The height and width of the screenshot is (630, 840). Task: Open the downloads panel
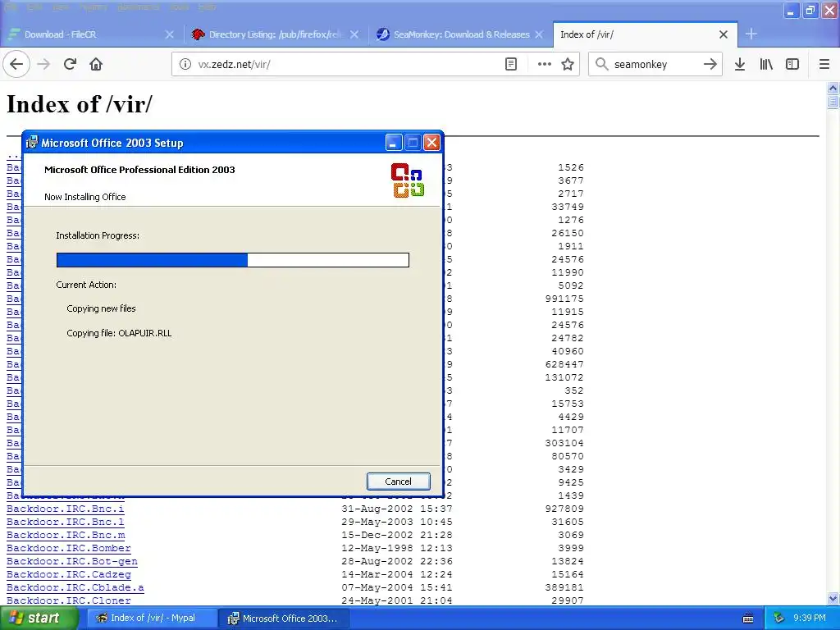tap(740, 64)
